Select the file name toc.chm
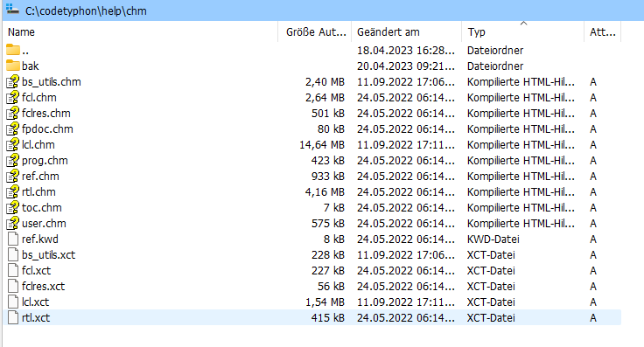Viewport: 644px width, 347px height. tap(41, 207)
